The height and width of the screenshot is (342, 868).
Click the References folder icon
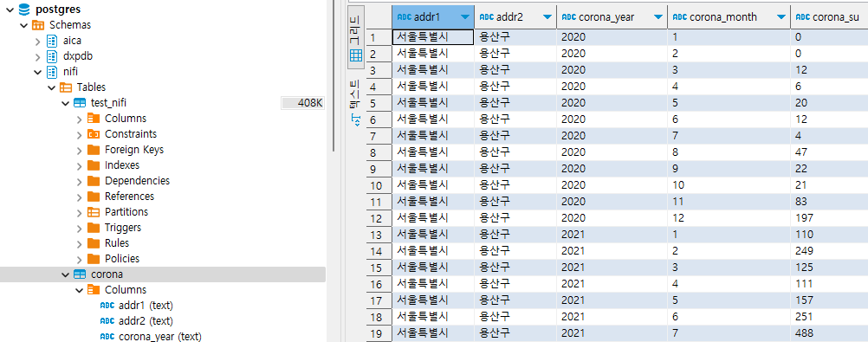click(94, 196)
